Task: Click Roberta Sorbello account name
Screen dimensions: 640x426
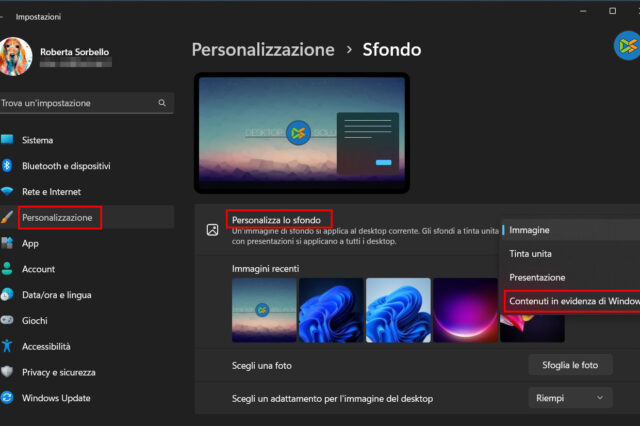Action: (74, 52)
